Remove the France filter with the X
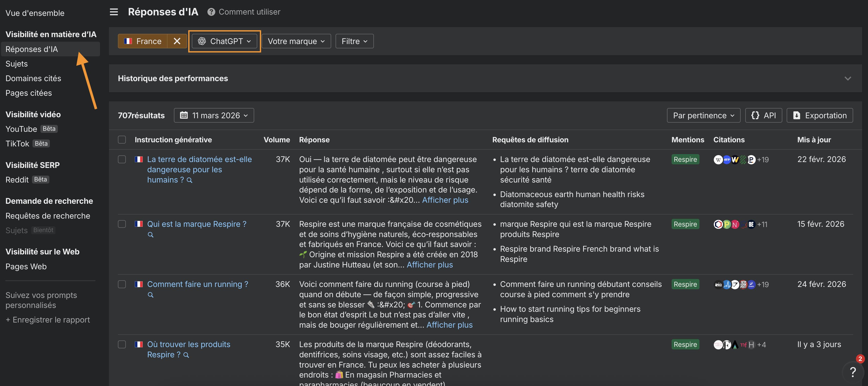 pos(177,41)
